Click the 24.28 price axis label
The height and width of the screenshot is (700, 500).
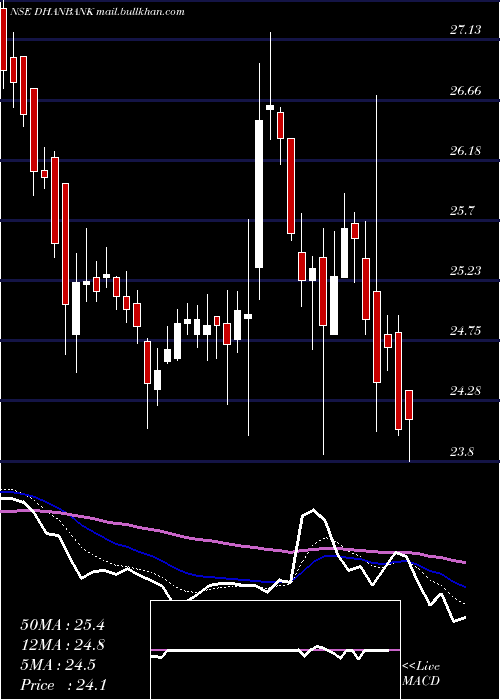tap(466, 391)
